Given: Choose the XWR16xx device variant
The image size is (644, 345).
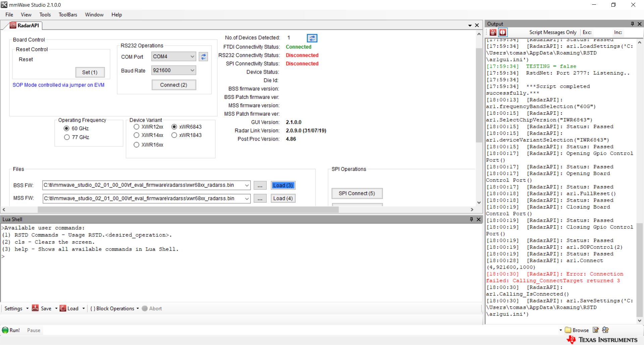Looking at the screenshot, I should coord(136,145).
